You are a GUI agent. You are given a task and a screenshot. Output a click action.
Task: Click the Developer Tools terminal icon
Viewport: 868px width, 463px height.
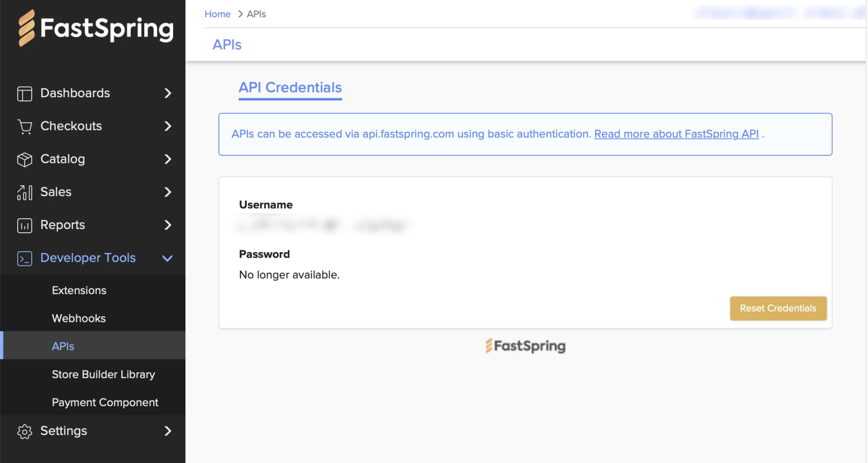coord(24,258)
